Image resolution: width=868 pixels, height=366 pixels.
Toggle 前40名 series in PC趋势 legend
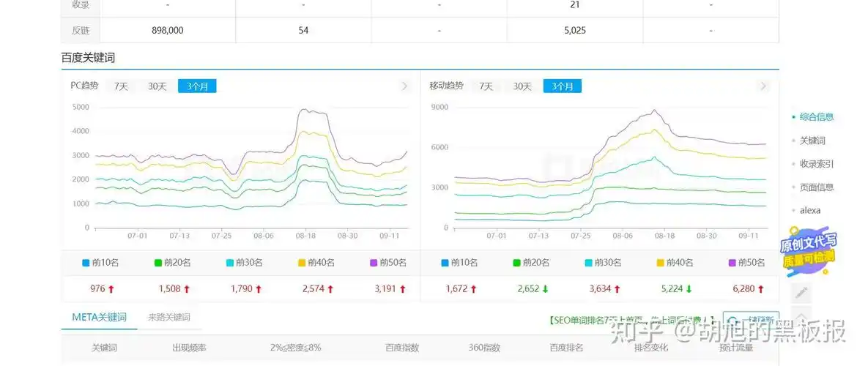coord(316,262)
